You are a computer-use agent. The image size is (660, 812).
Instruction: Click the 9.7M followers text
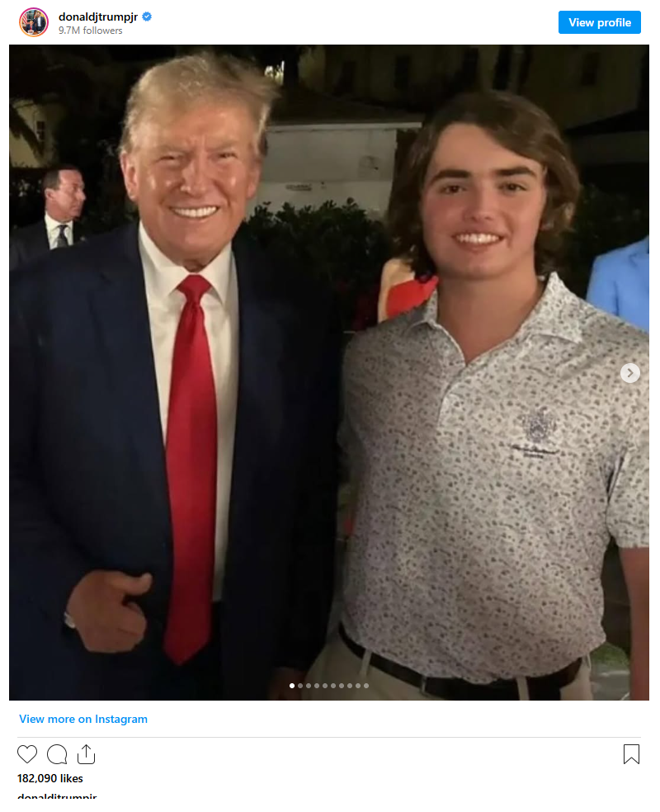(x=90, y=31)
